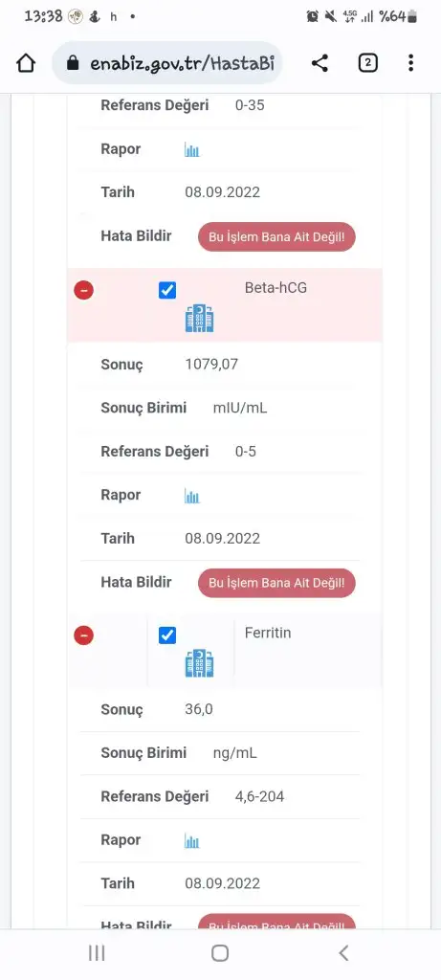The width and height of the screenshot is (441, 980).
Task: Uncheck the Ferritin checkbox
Action: [167, 635]
